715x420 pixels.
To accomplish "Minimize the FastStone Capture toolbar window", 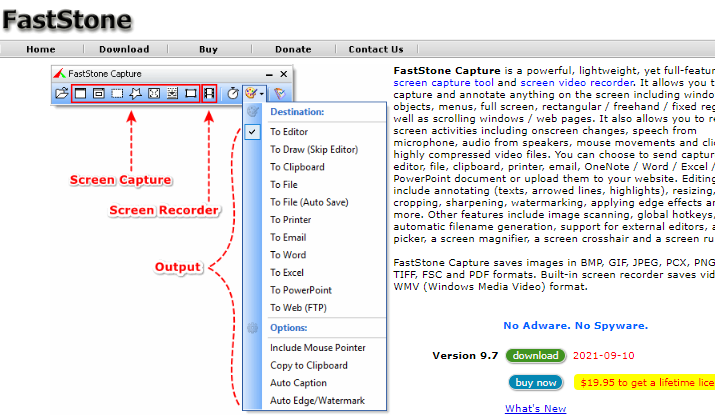I will point(269,74).
